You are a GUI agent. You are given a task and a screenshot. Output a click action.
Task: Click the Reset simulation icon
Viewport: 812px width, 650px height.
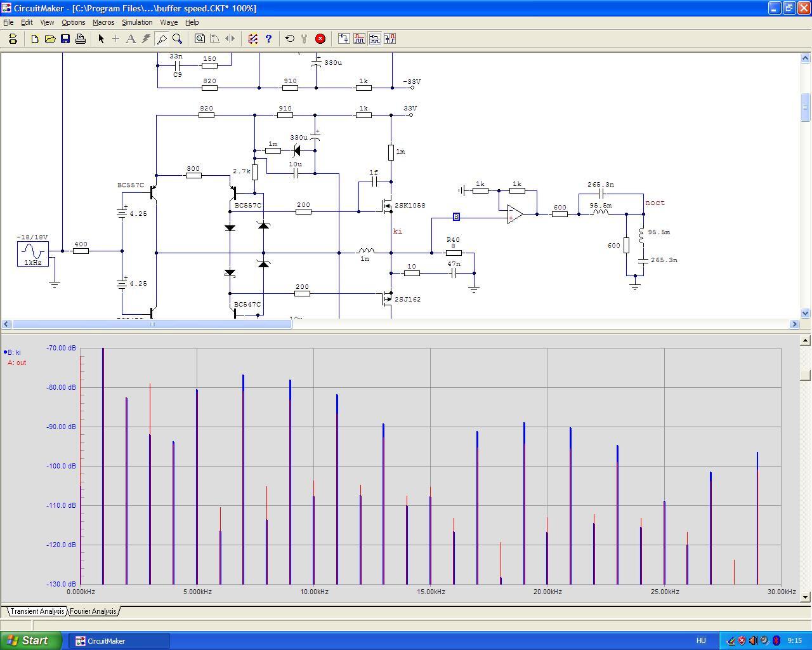(x=290, y=39)
